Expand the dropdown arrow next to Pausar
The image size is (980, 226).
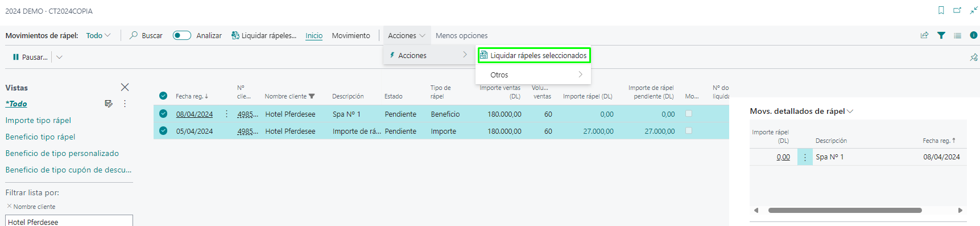tap(59, 57)
